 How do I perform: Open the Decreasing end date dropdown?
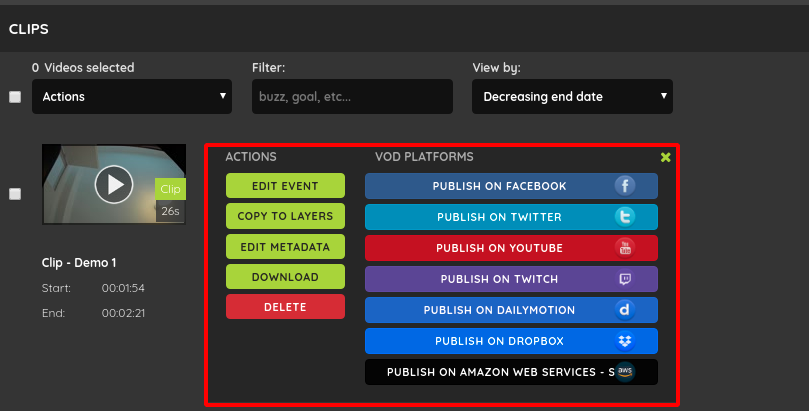coord(572,96)
